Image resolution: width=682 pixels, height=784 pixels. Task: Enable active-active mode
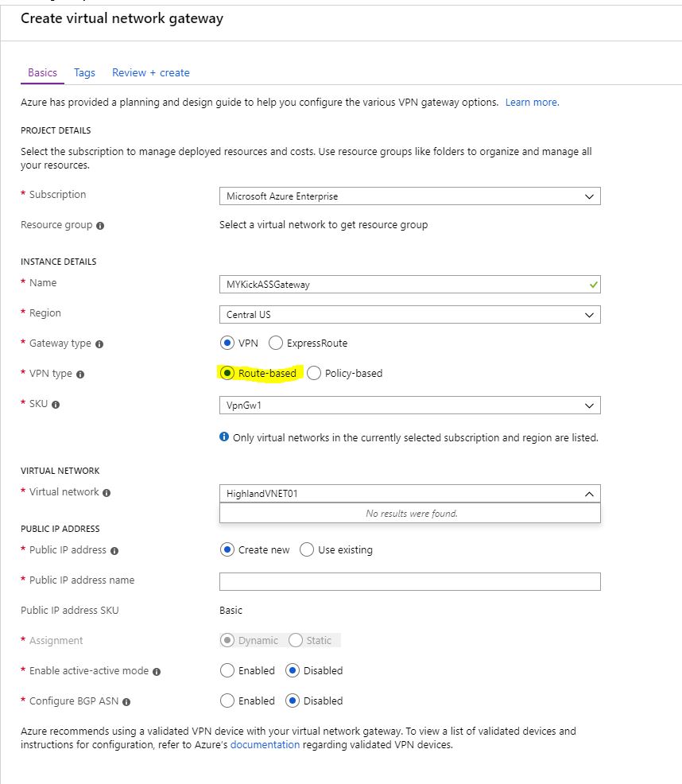pyautogui.click(x=228, y=670)
